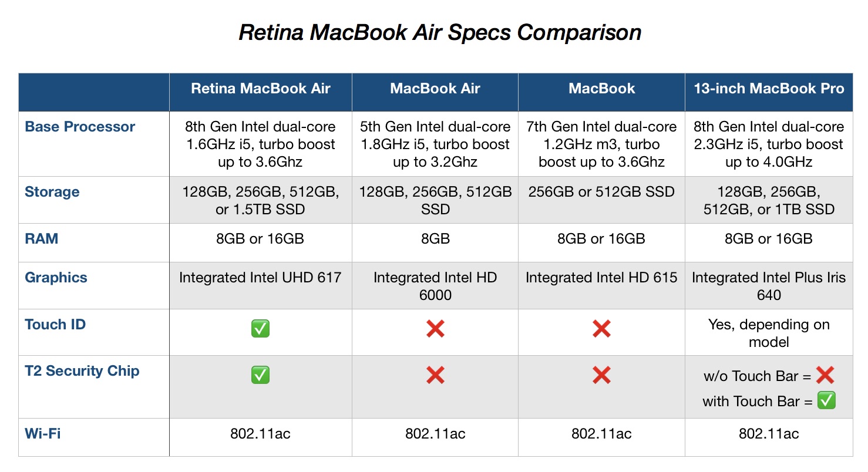Select the MacBook Air column header
Screen dimensions: 868x472
[435, 89]
